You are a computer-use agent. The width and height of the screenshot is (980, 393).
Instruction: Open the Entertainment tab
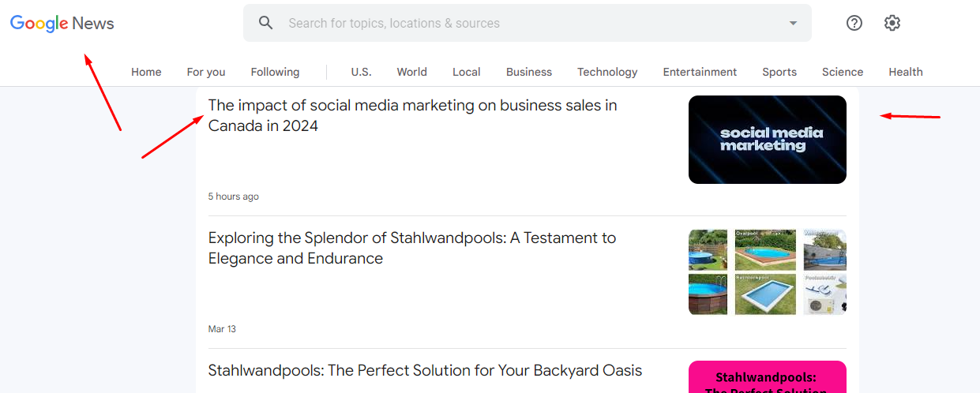(700, 72)
